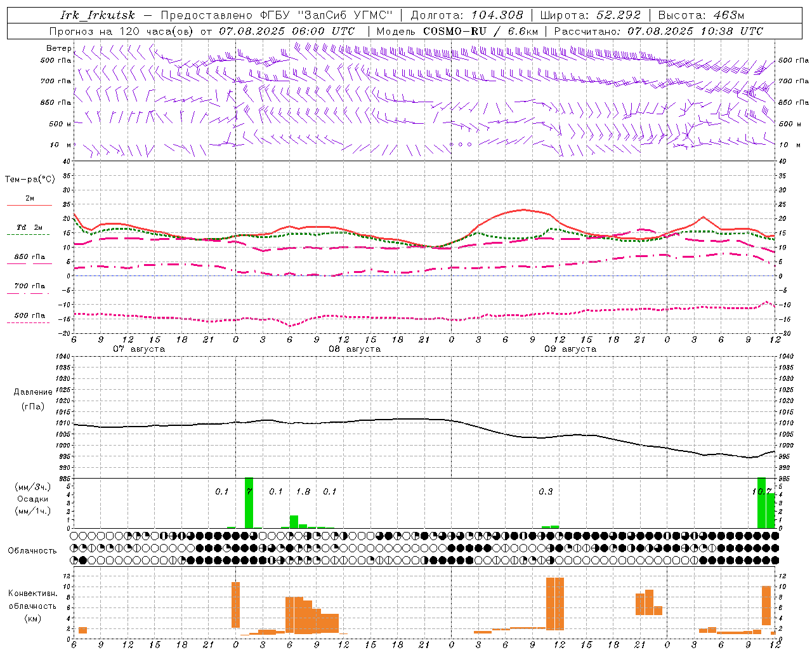Click the precipitation value "1.8"
Viewport: 812px width, 650px height.
click(303, 492)
